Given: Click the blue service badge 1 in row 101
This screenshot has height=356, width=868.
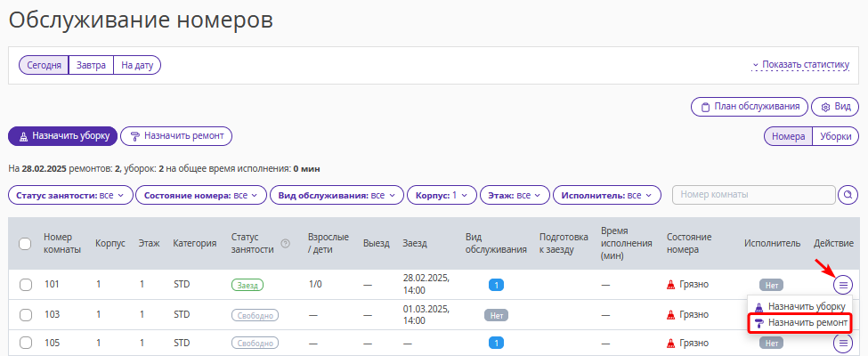Looking at the screenshot, I should (496, 285).
